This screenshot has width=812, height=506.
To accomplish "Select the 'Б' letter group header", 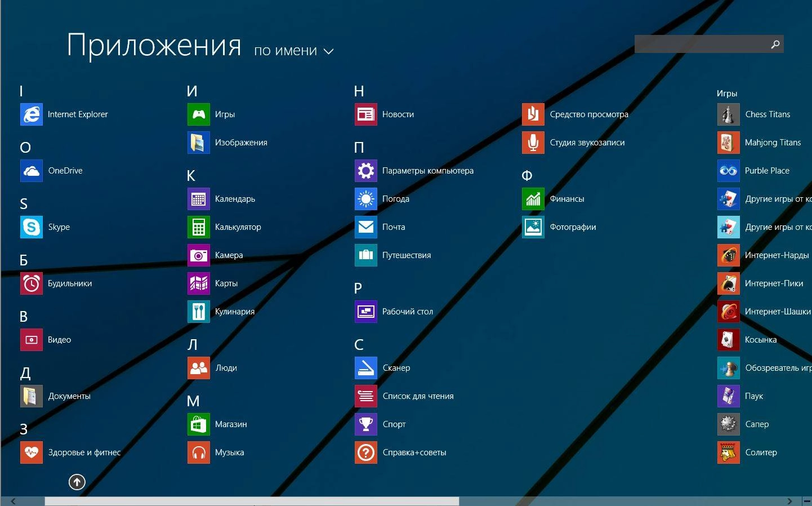I will (x=24, y=260).
